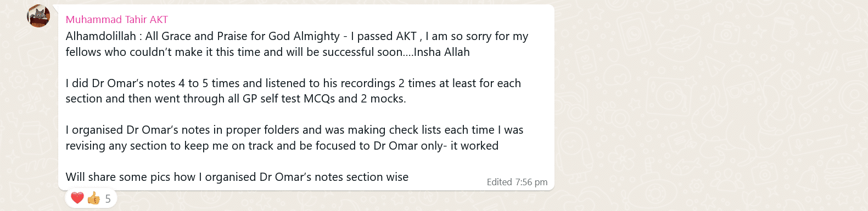Click the words Insha Allah

442,52
